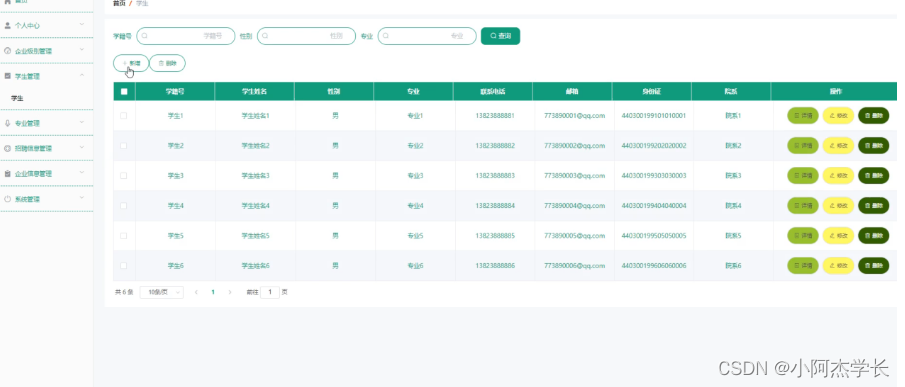This screenshot has width=905, height=387.
Task: Check the box for row 学生3
Action: (x=124, y=175)
